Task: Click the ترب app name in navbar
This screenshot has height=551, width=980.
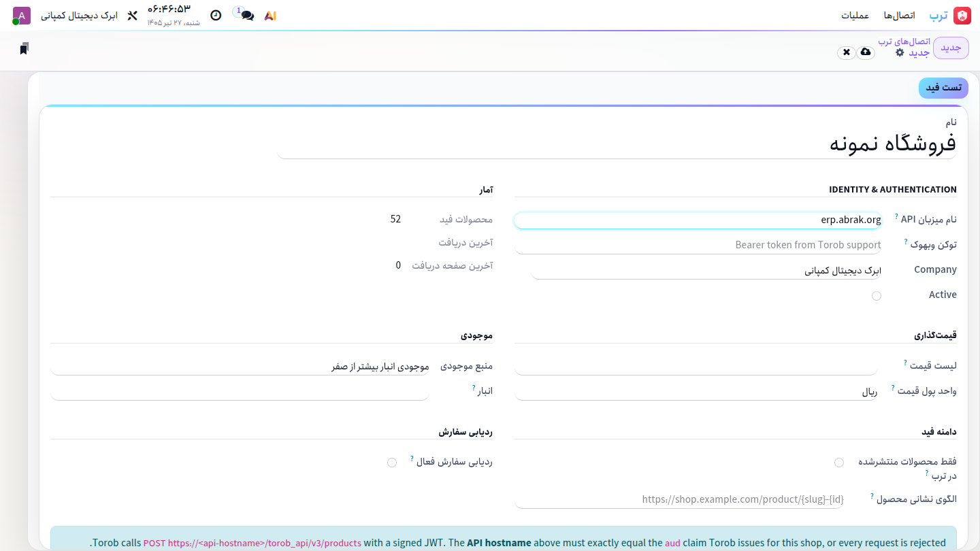Action: point(938,15)
